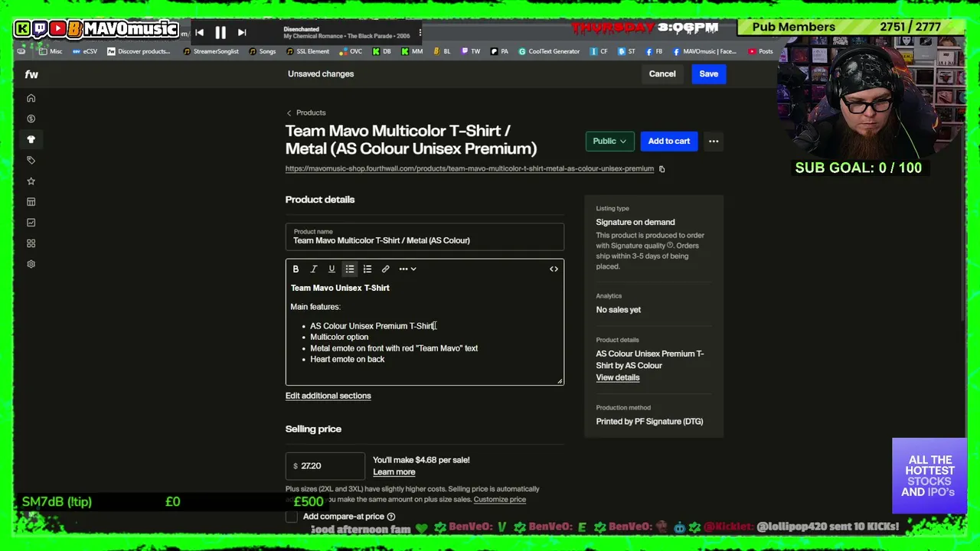Viewport: 980px width, 551px height.
Task: Click the Product name input field
Action: tap(425, 237)
